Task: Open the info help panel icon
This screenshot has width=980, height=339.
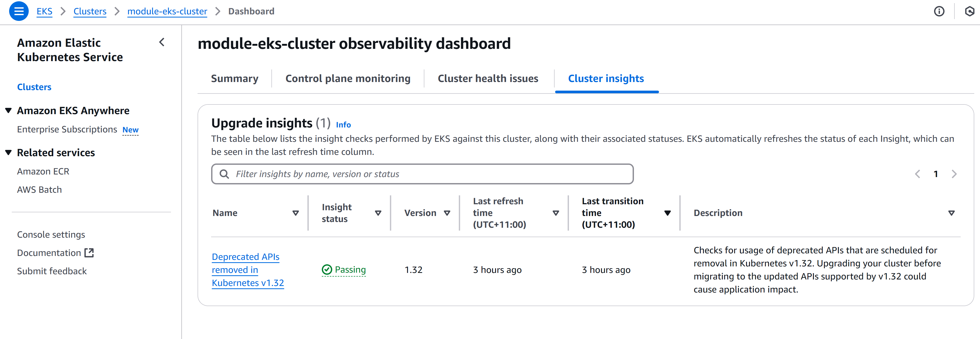Action: tap(939, 11)
